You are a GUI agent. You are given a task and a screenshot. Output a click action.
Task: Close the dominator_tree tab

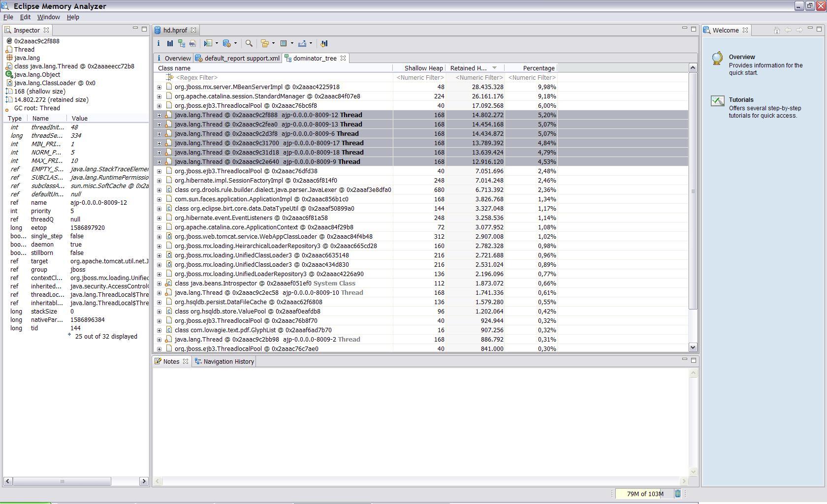(343, 58)
